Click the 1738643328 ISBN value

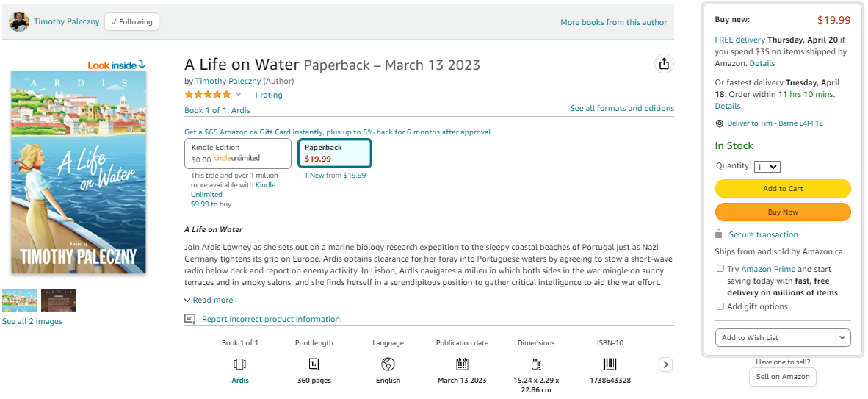(610, 380)
